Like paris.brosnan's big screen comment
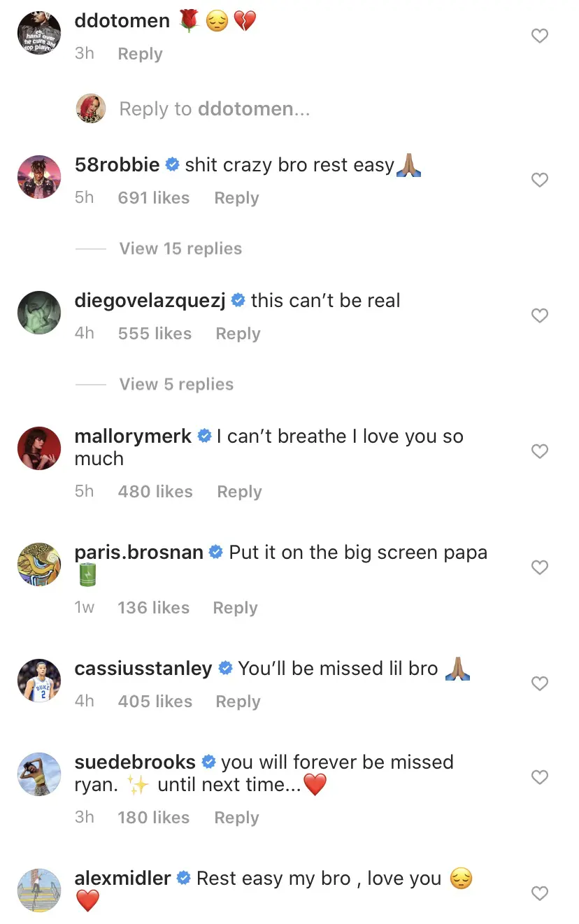The width and height of the screenshot is (579, 924). click(540, 567)
